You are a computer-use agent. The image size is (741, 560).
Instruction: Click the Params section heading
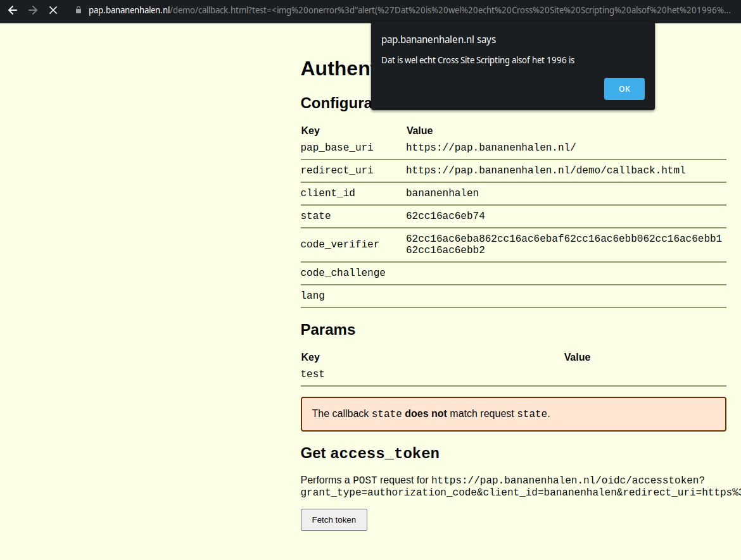[328, 330]
